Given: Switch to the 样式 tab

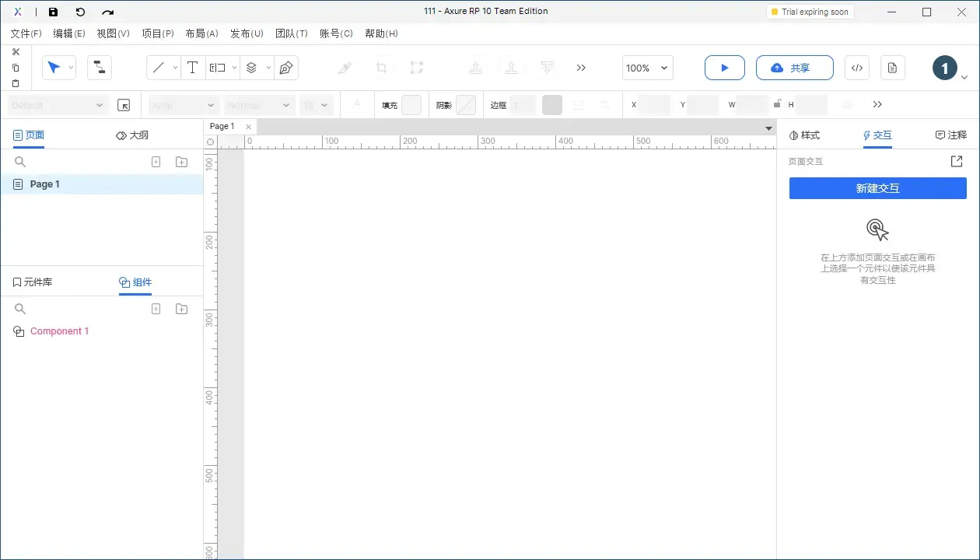Looking at the screenshot, I should 804,135.
